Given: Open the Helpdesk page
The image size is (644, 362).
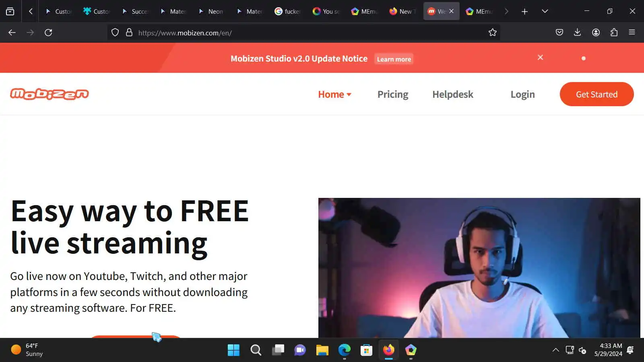Looking at the screenshot, I should tap(453, 95).
